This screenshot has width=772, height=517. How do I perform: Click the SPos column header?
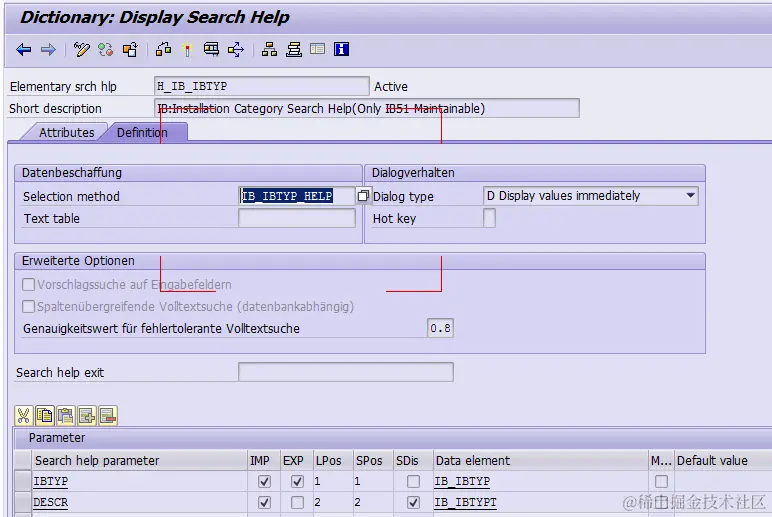tap(373, 460)
